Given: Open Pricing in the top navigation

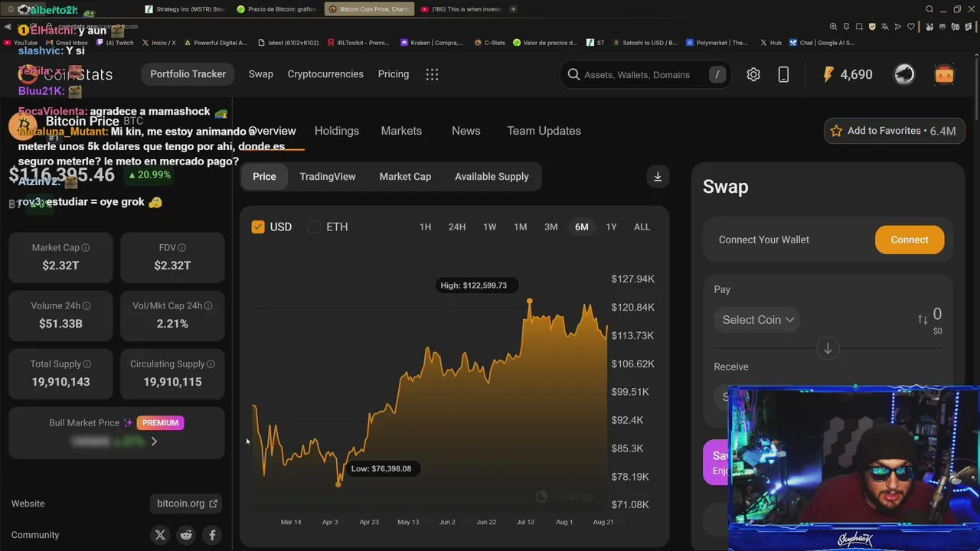Looking at the screenshot, I should (394, 74).
